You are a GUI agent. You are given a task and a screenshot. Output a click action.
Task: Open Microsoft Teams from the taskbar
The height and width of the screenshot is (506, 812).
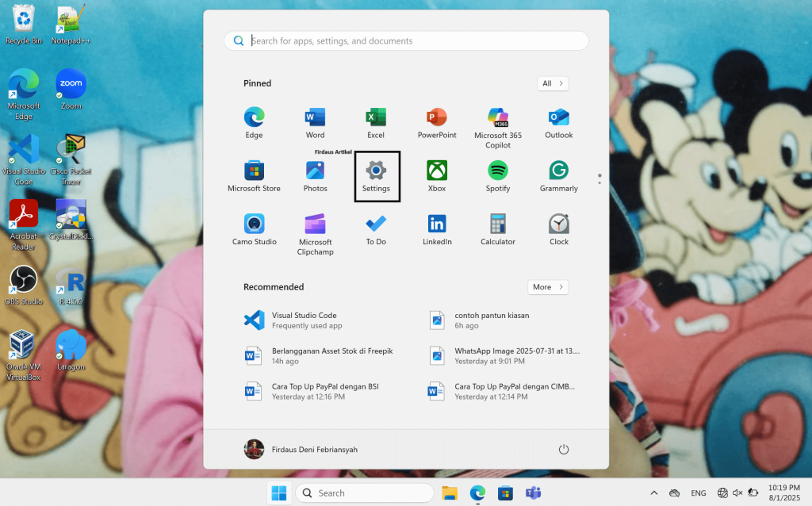[x=533, y=493]
